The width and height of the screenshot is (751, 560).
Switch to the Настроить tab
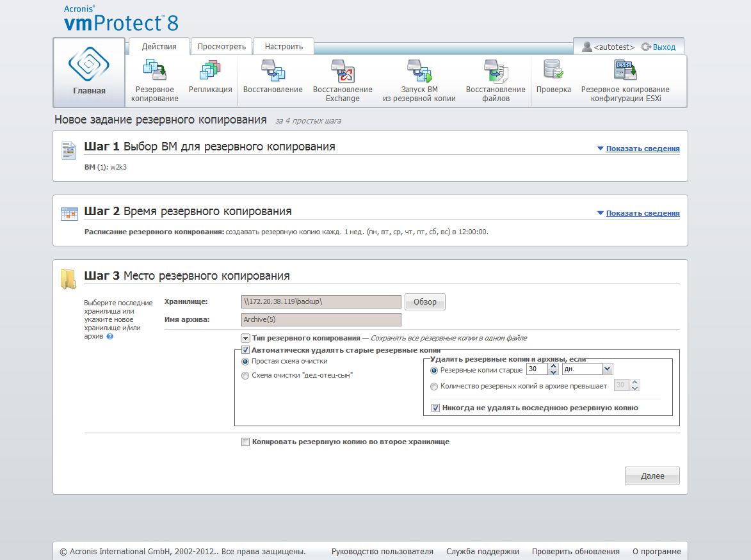(x=284, y=47)
